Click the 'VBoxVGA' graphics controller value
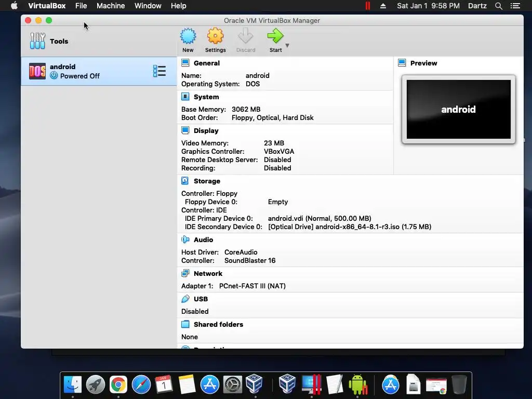Viewport: 532px width, 399px height. click(x=279, y=151)
